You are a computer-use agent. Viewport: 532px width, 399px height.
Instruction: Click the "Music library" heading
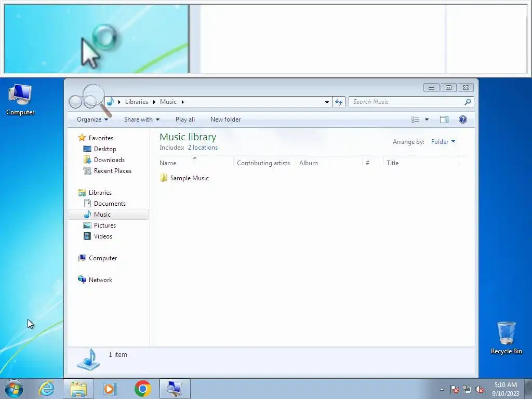click(188, 137)
